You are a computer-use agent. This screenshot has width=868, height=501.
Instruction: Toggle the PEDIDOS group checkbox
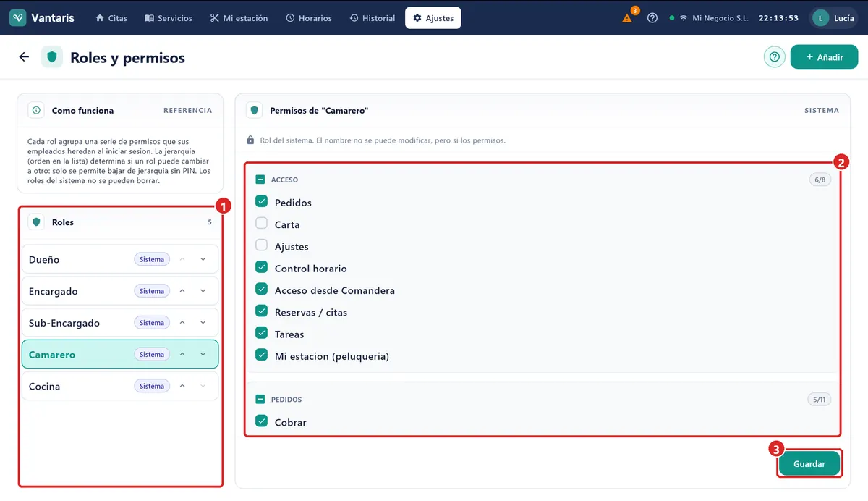260,399
